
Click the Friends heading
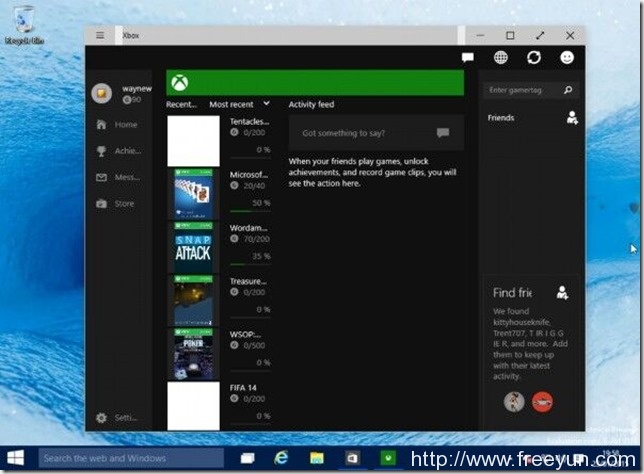pyautogui.click(x=501, y=118)
